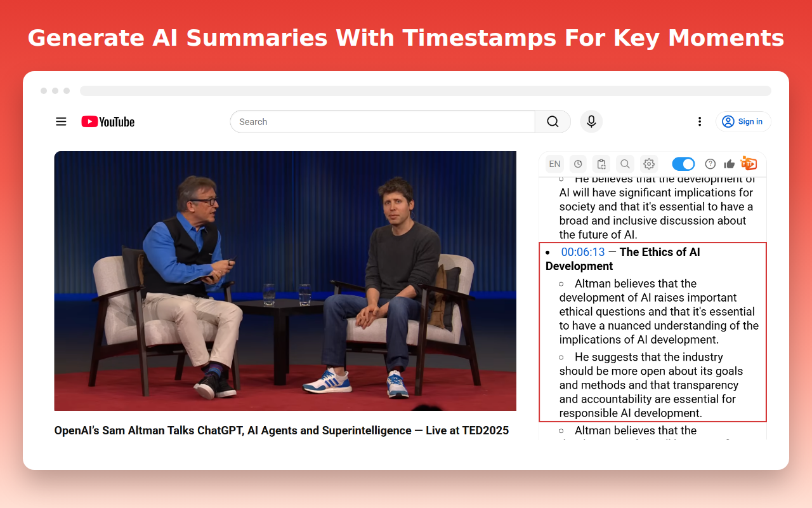Select heading 'The Ethics of AI Development'
The height and width of the screenshot is (508, 812).
click(623, 259)
